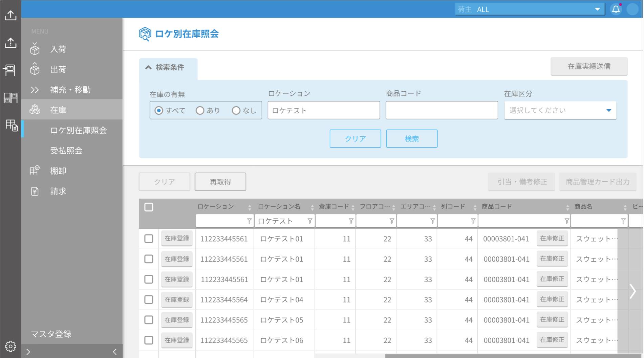Click the 在庫 stacked boxes icon
The image size is (644, 358).
35,110
